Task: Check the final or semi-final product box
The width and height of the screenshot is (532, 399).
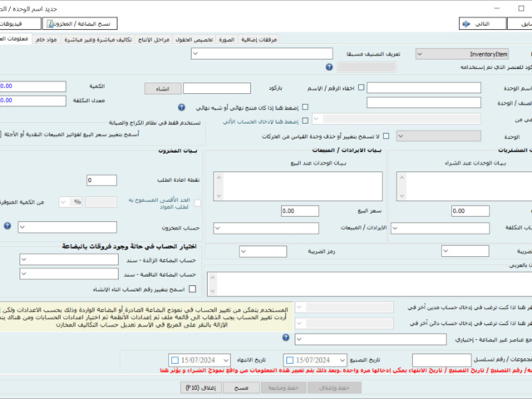Action: tap(305, 107)
